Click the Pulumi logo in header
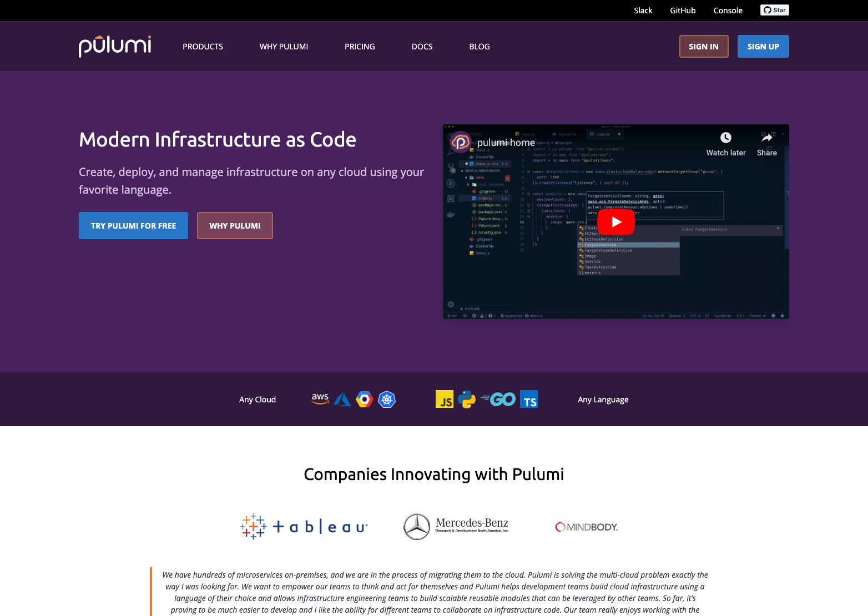This screenshot has height=616, width=868. (x=115, y=46)
